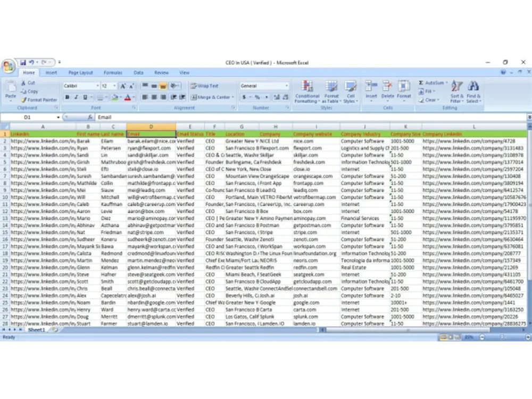The image size is (532, 399).
Task: Open Conditional Formatting menu
Action: click(307, 92)
